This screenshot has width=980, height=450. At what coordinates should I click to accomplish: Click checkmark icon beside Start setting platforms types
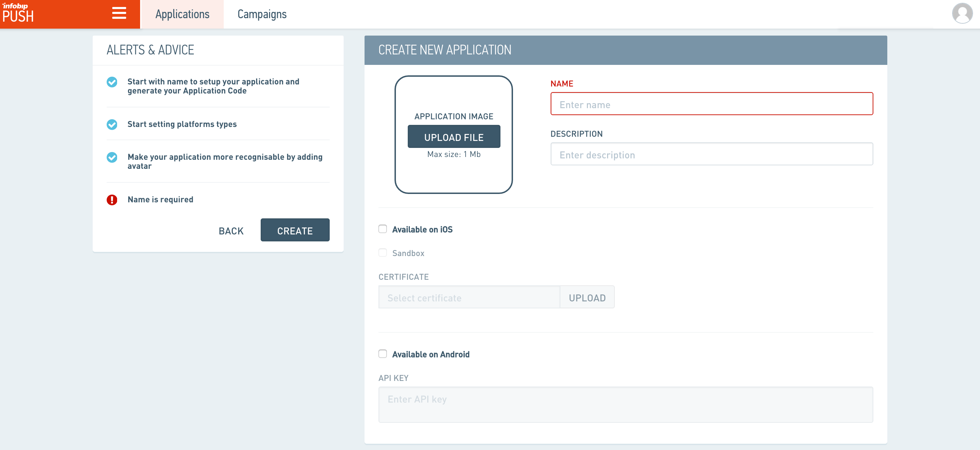tap(112, 125)
